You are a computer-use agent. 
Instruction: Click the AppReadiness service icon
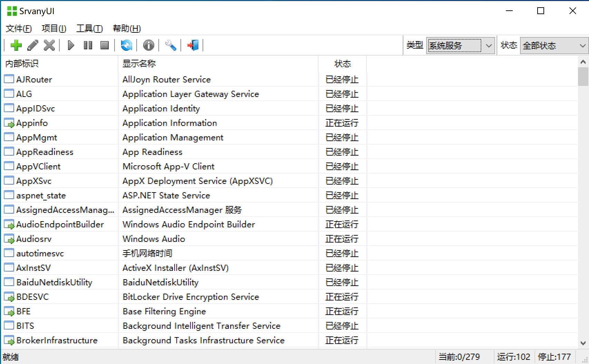pyautogui.click(x=9, y=151)
